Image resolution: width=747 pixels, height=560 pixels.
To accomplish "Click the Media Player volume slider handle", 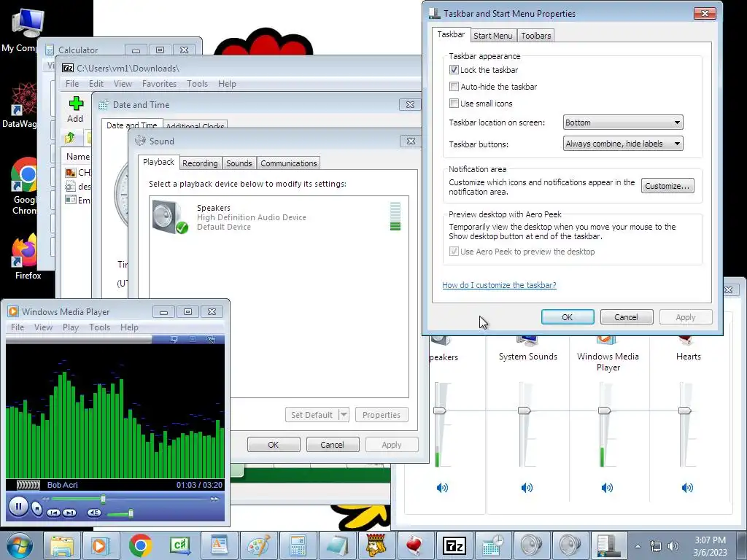I will tap(131, 513).
